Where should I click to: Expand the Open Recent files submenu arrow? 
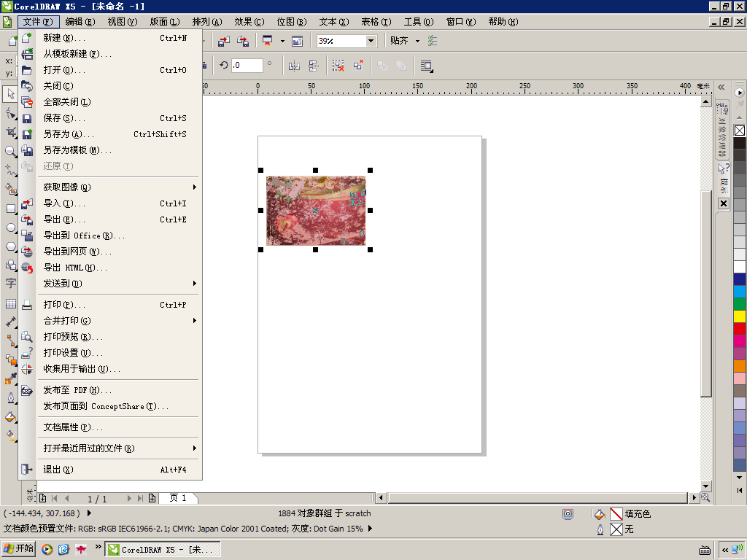(x=194, y=448)
